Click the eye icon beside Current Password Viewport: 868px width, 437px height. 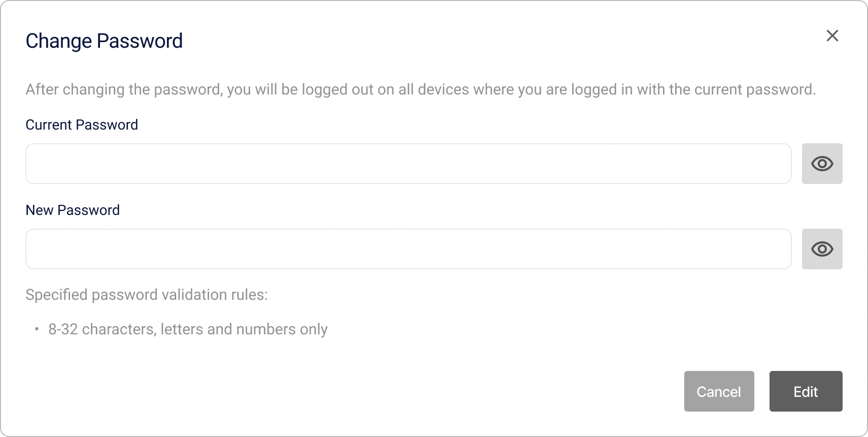(x=822, y=164)
